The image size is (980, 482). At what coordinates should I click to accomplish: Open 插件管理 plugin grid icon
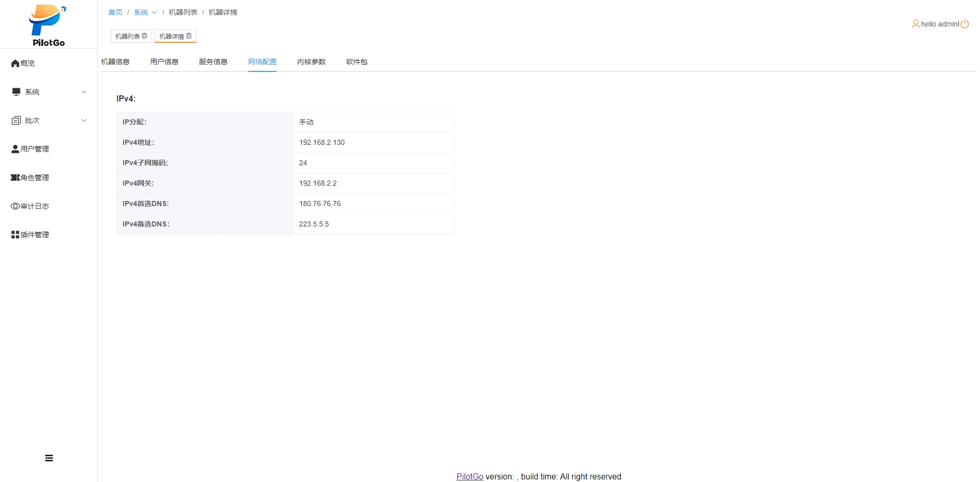[x=15, y=235]
